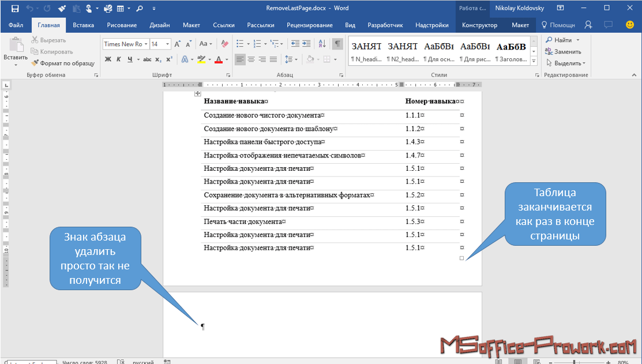Click the Format Painter brush icon

click(35, 63)
